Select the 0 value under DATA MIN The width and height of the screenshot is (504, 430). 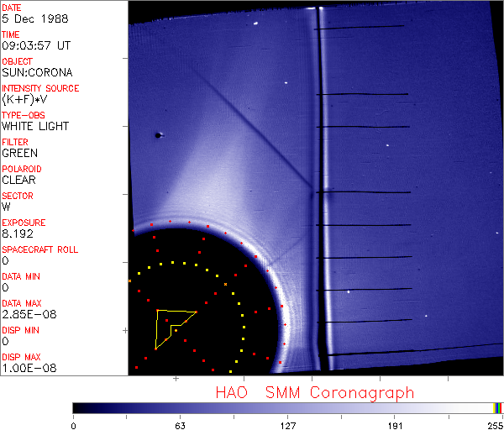5,287
